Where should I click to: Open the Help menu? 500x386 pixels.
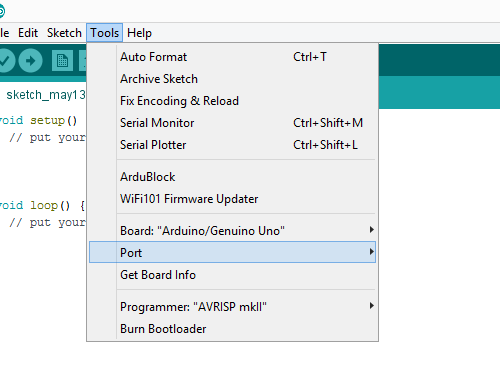pos(139,33)
